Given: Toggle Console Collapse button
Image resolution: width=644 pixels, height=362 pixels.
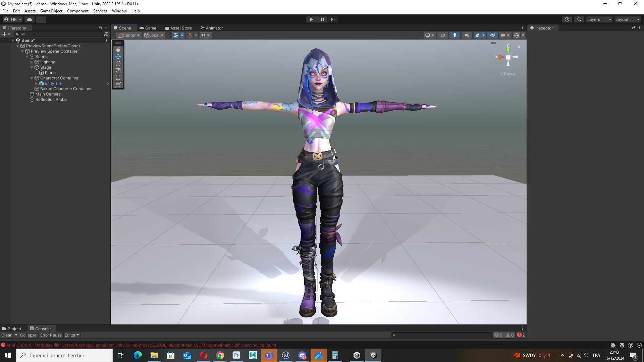Looking at the screenshot, I should (28, 335).
